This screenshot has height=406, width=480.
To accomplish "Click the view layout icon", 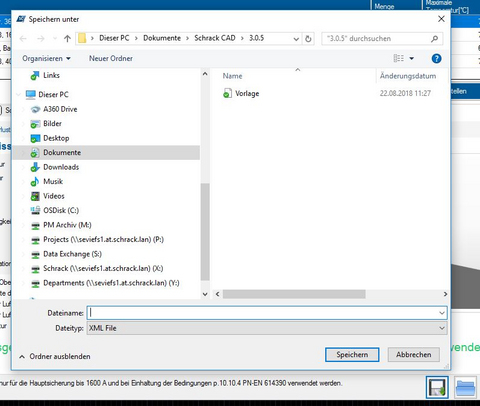I will click(x=399, y=59).
